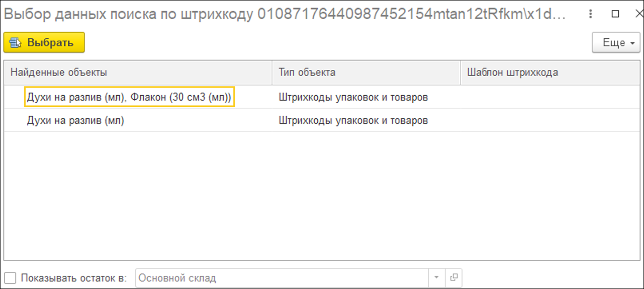Viewport: 644px width, 289px height.
Task: Click the empty area below the table rows
Action: click(322, 196)
